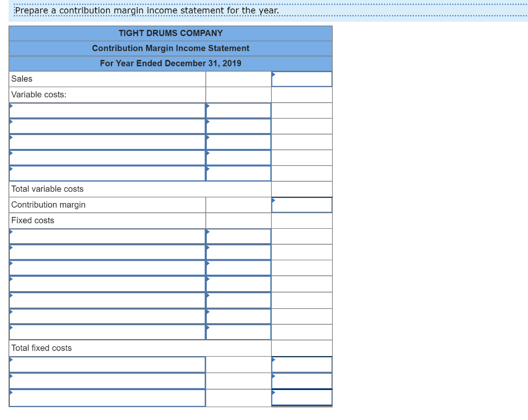528x420 pixels.
Task: Select the TIGHT DRUMS COMPANY header row
Action: [x=170, y=33]
